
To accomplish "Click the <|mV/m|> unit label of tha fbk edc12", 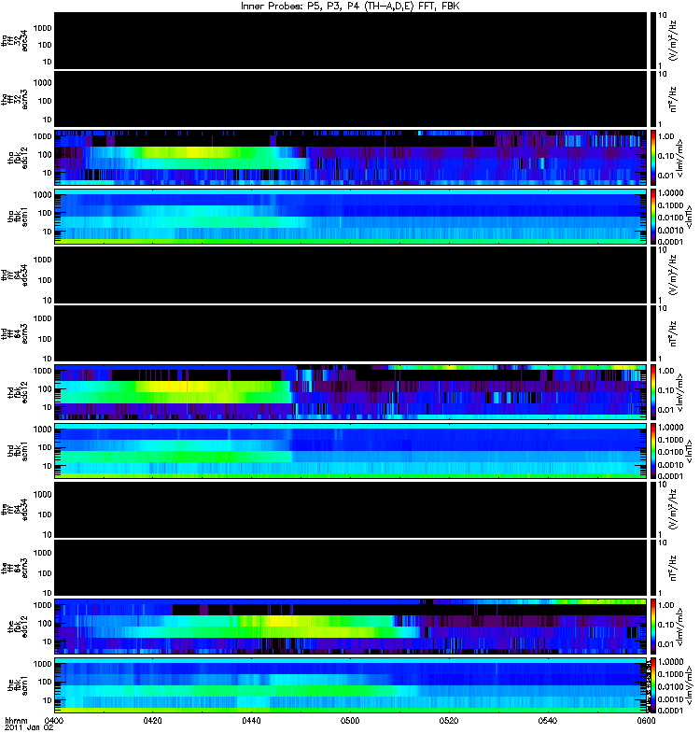I will (679, 158).
